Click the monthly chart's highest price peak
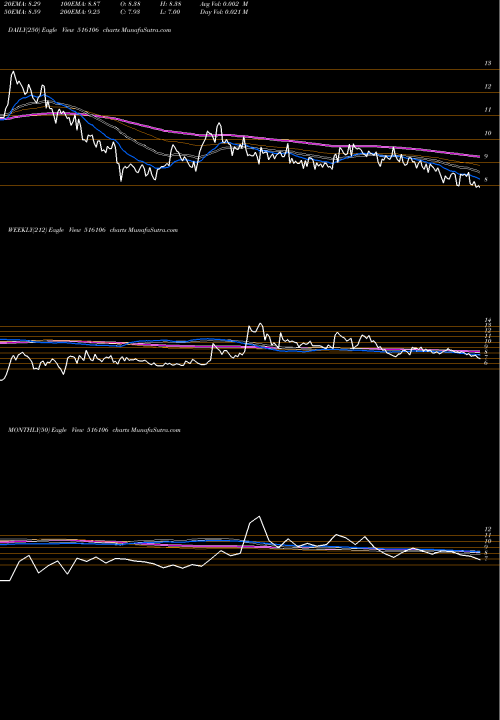500x720 pixels. [x=259, y=517]
